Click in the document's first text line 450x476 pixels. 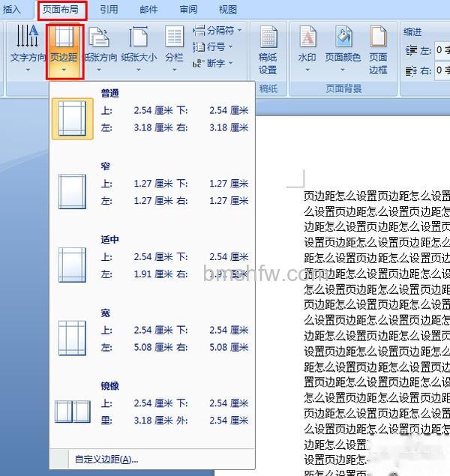tap(376, 196)
